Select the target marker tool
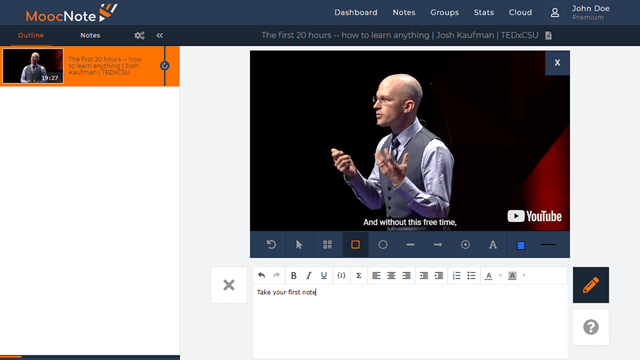The height and width of the screenshot is (360, 640). pyautogui.click(x=465, y=244)
